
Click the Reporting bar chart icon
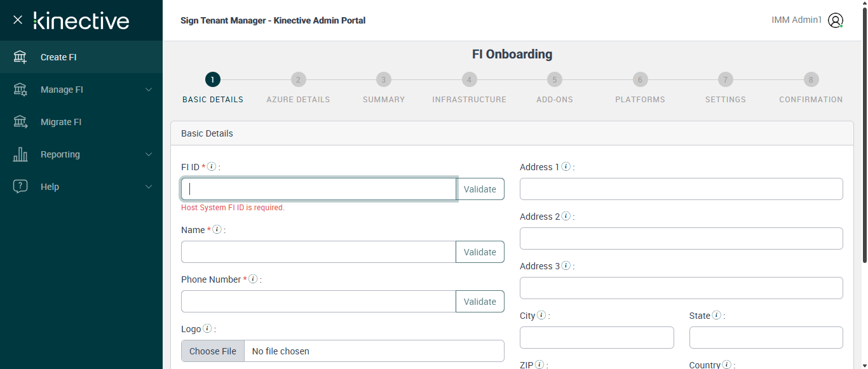click(20, 154)
